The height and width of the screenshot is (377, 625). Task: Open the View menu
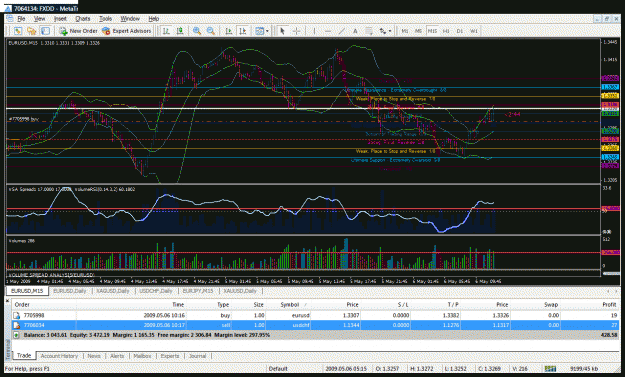[x=39, y=18]
